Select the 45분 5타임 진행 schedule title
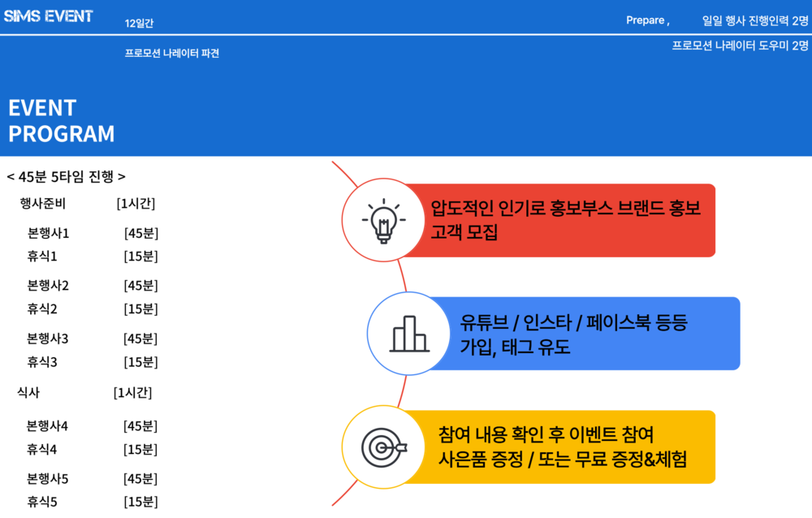 tap(66, 176)
